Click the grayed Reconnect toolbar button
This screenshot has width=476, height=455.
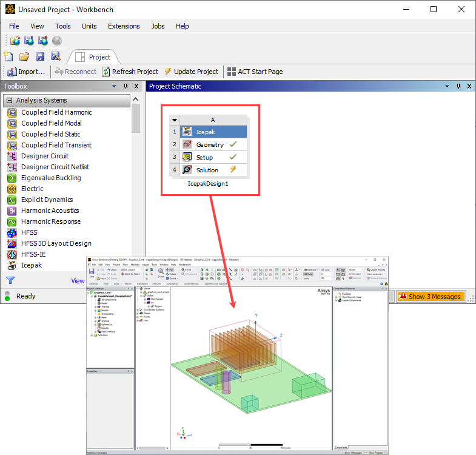(x=75, y=72)
